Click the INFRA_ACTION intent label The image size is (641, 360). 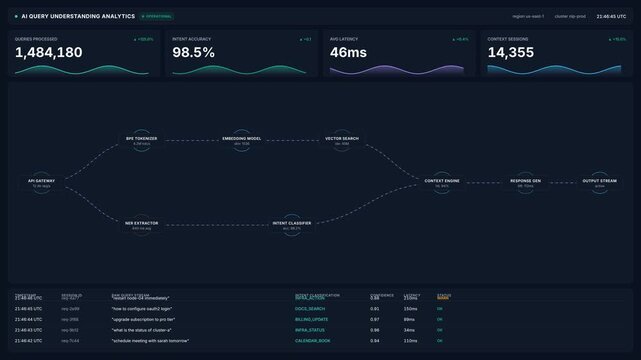[x=309, y=298]
